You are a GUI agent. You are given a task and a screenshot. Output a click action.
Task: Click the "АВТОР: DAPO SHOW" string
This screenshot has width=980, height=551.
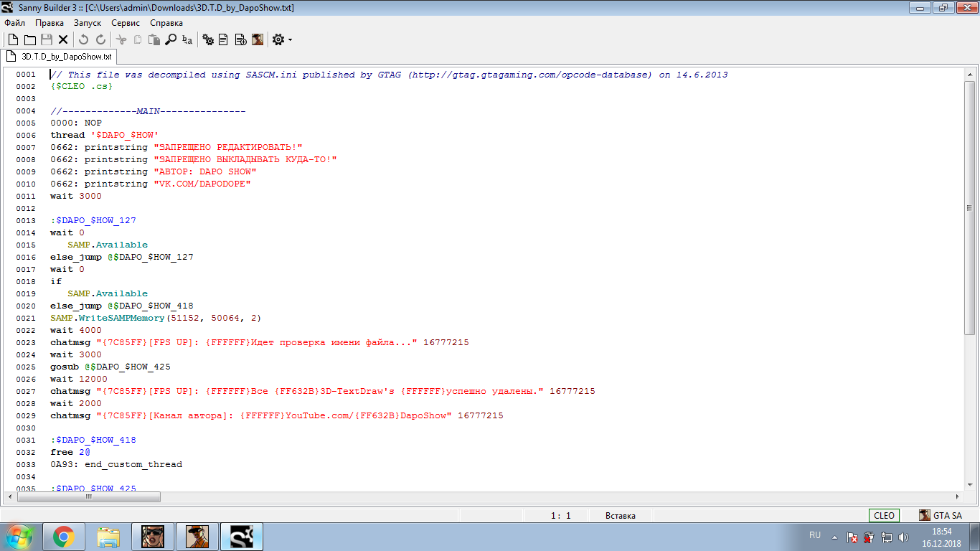pos(205,171)
